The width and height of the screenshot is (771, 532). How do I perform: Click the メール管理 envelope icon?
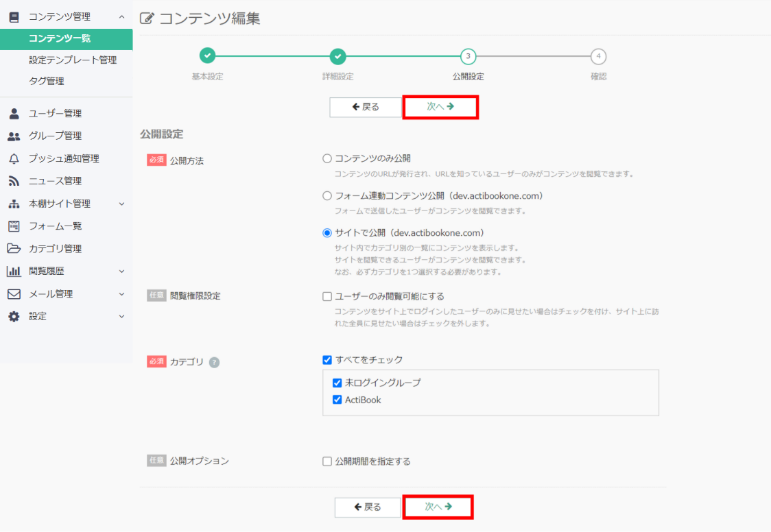click(14, 293)
